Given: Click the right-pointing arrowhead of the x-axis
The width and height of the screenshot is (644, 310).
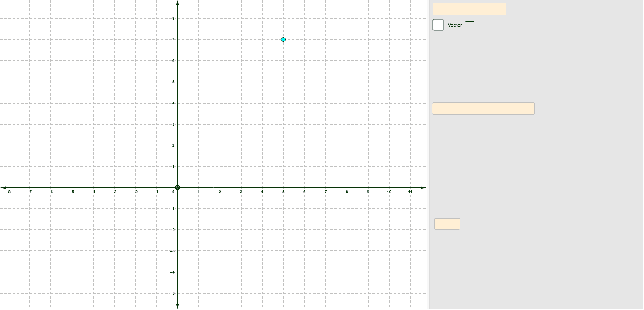Looking at the screenshot, I should coord(423,187).
